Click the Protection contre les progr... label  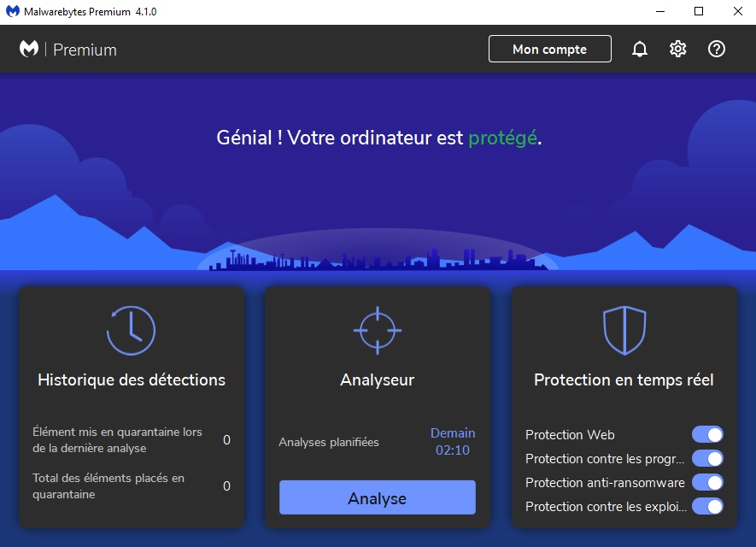(605, 459)
